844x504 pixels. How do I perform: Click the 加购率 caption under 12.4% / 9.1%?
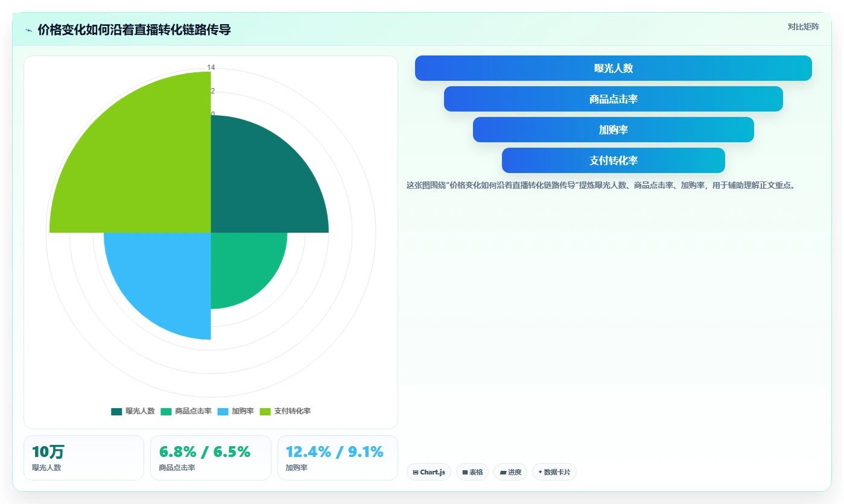point(296,468)
